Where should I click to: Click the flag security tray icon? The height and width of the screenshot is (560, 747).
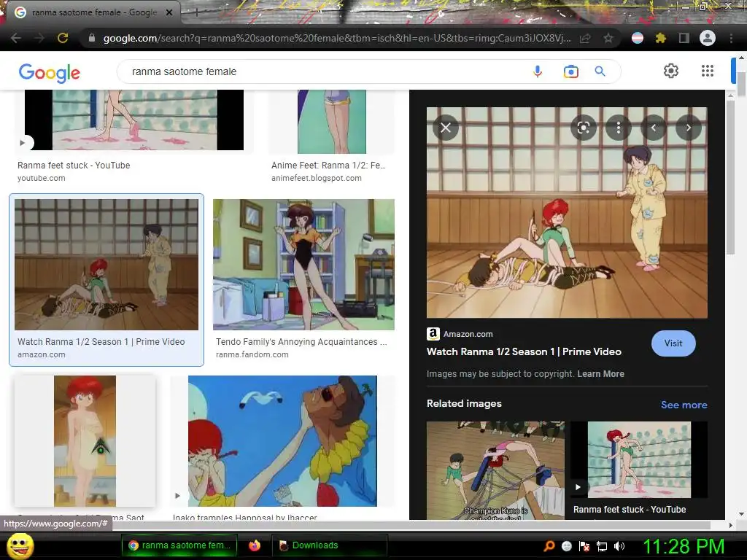pyautogui.click(x=584, y=546)
